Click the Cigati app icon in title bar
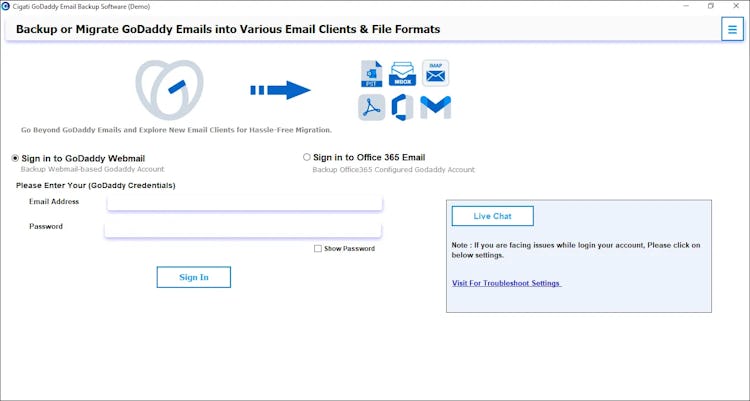This screenshot has width=750, height=401. [x=6, y=6]
